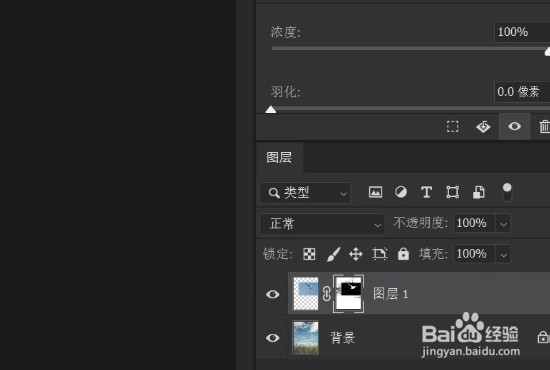Viewport: 550px width, 370px height.
Task: Filter layers by adjustment layer icon
Action: (x=401, y=192)
